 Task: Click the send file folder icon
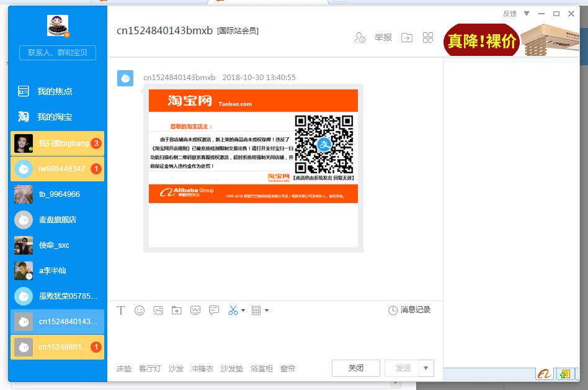177,311
